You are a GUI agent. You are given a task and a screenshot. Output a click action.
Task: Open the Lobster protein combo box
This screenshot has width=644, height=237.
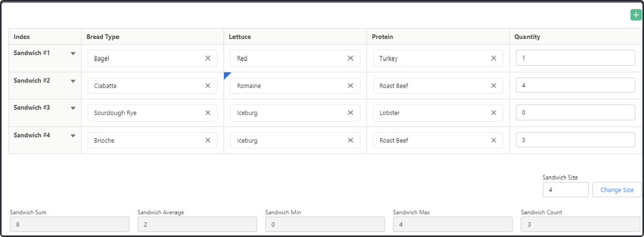point(438,113)
